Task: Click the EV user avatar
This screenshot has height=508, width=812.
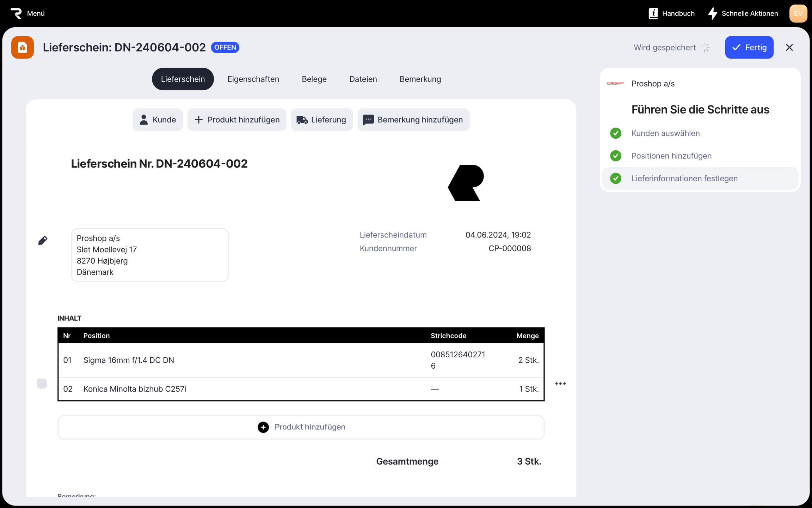Action: tap(798, 13)
